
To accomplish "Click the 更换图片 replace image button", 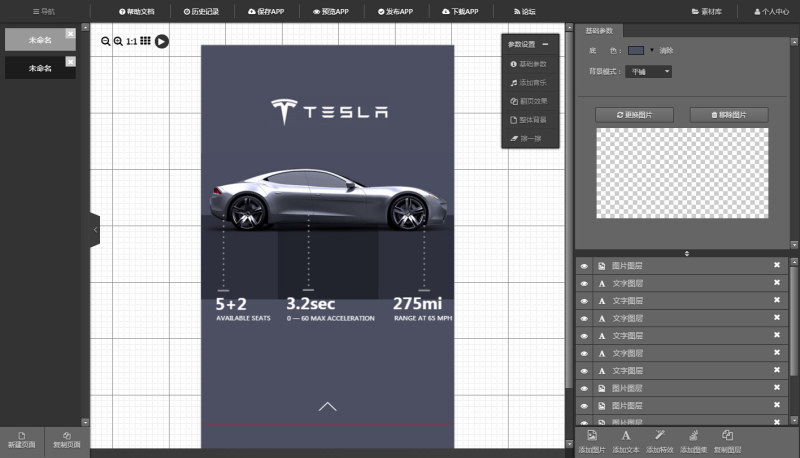I will (634, 115).
